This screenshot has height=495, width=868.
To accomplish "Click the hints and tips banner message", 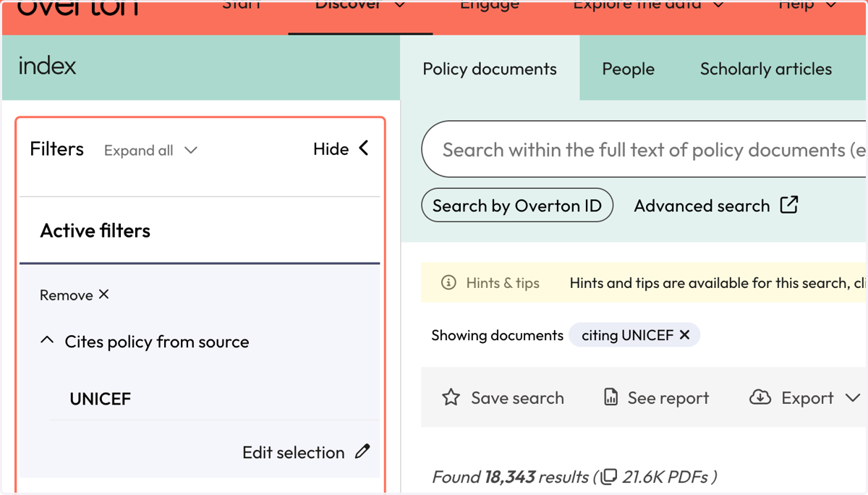I will coord(717,283).
